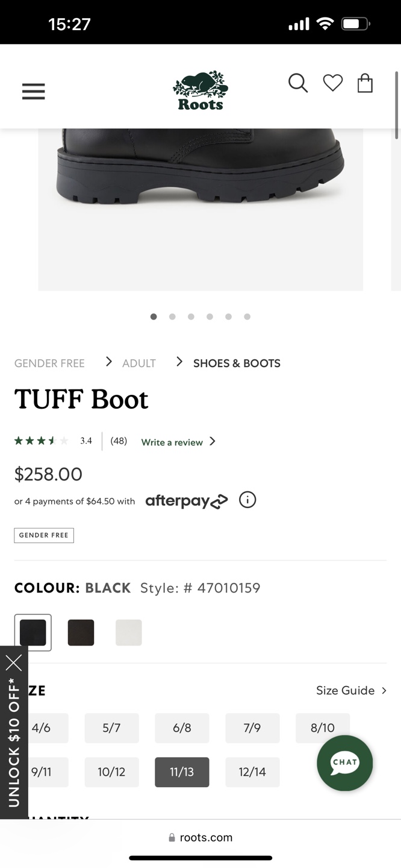Open the search magnifier icon

297,83
